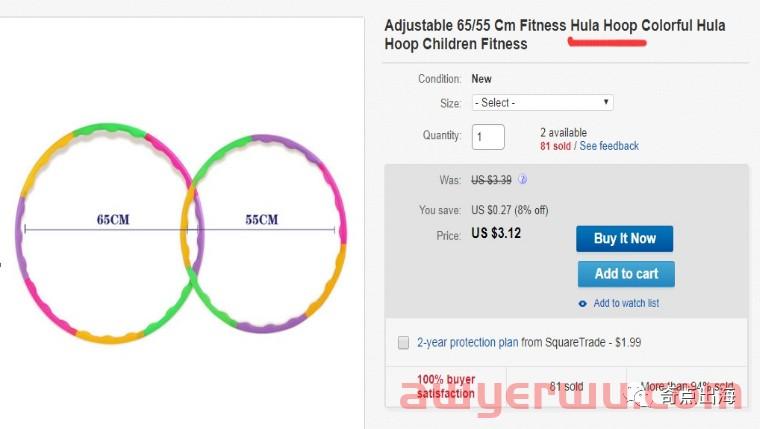
Task: Open the Add to watch list link
Action: [626, 303]
